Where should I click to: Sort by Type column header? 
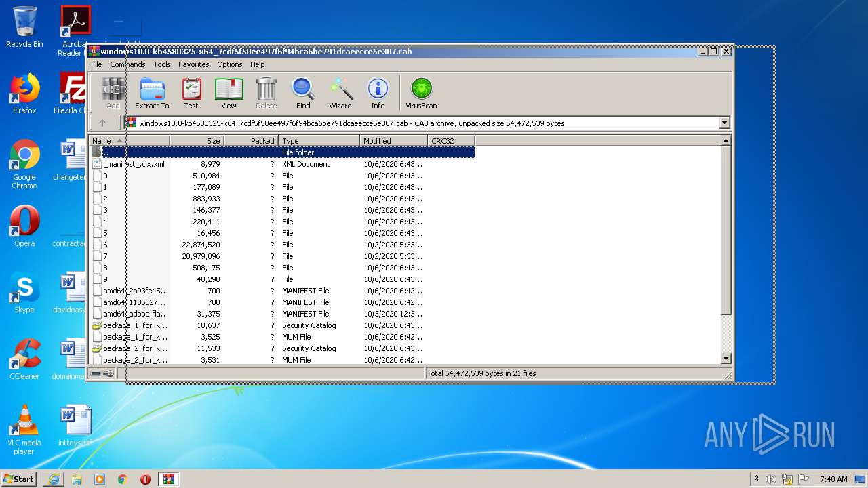[319, 140]
